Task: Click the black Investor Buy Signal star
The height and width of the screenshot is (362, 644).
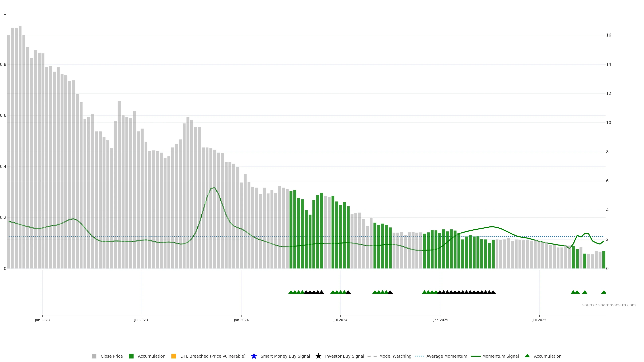Action: [318, 356]
